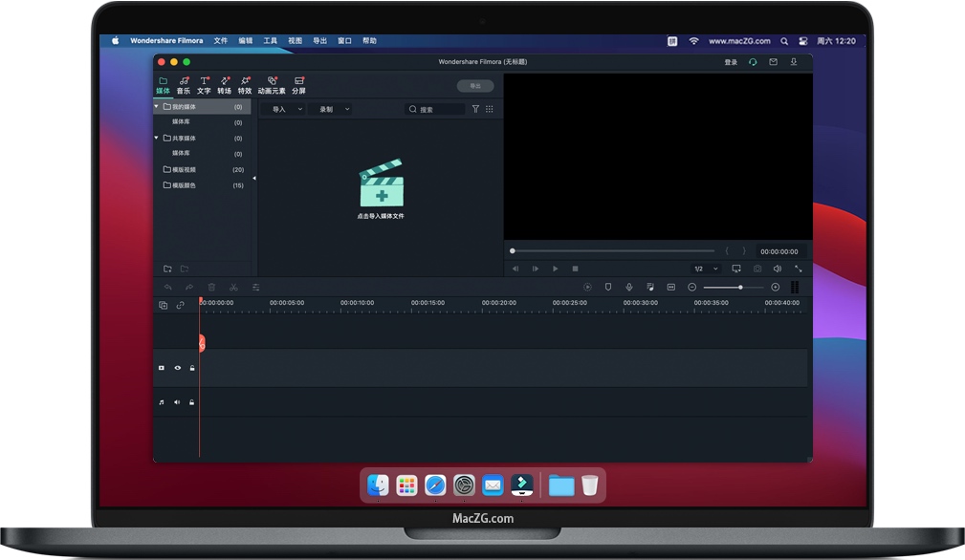Open the 导出 menu in the menu bar
This screenshot has height=560, width=965.
319,41
